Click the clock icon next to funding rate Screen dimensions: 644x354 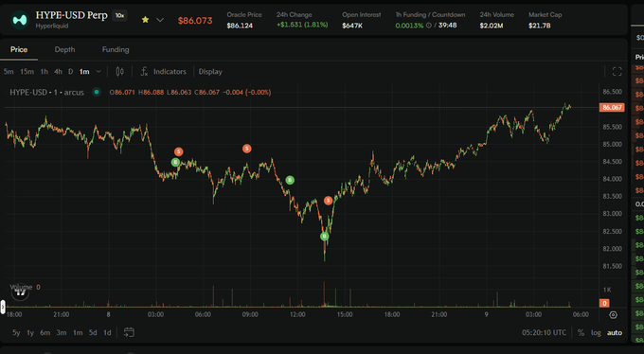429,26
